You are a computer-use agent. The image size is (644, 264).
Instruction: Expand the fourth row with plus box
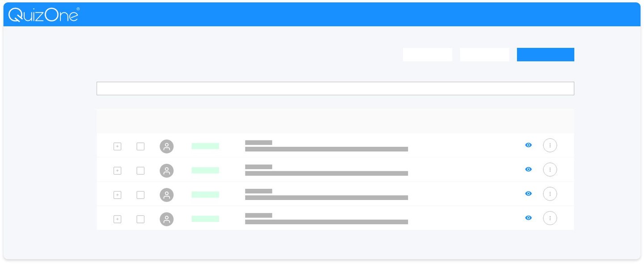pyautogui.click(x=117, y=219)
